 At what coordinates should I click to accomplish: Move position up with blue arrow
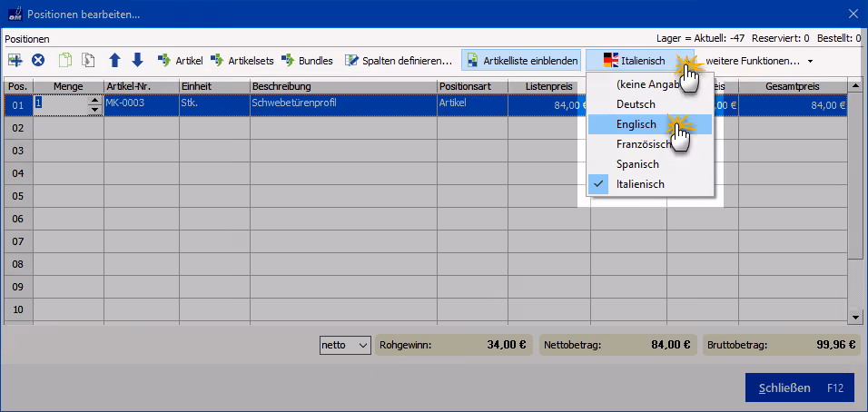[114, 60]
